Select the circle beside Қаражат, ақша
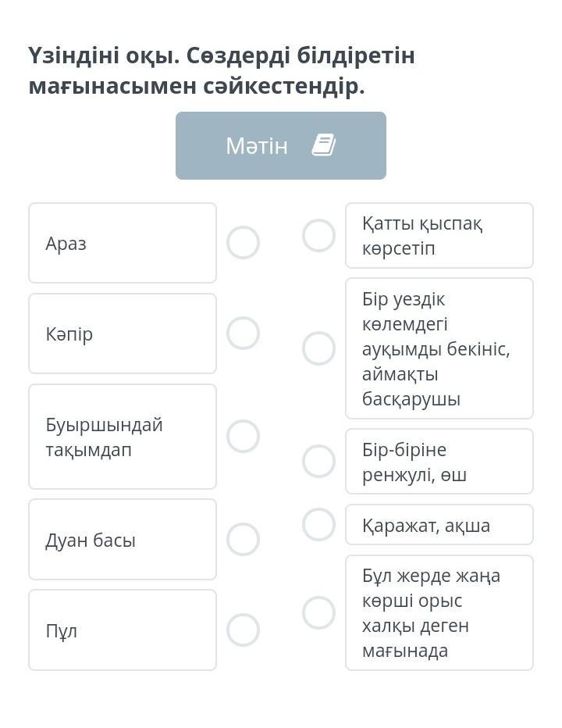Image resolution: width=562 pixels, height=728 pixels. pos(318,524)
